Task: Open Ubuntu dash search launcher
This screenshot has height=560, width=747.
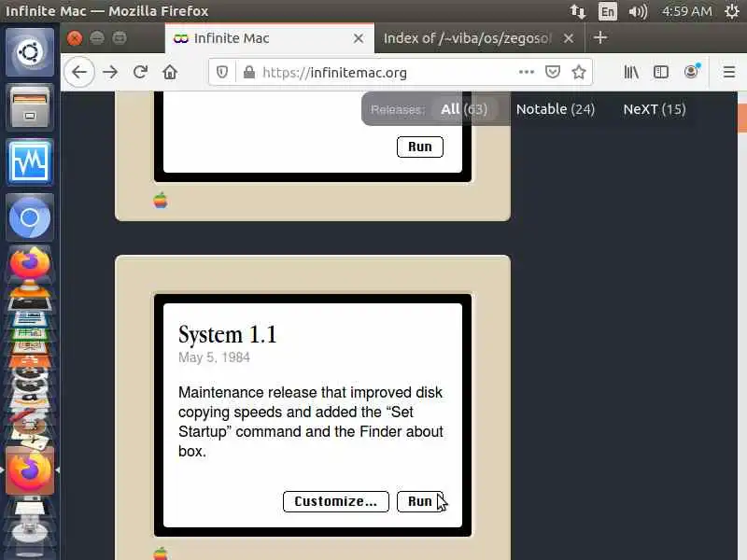Action: point(30,52)
